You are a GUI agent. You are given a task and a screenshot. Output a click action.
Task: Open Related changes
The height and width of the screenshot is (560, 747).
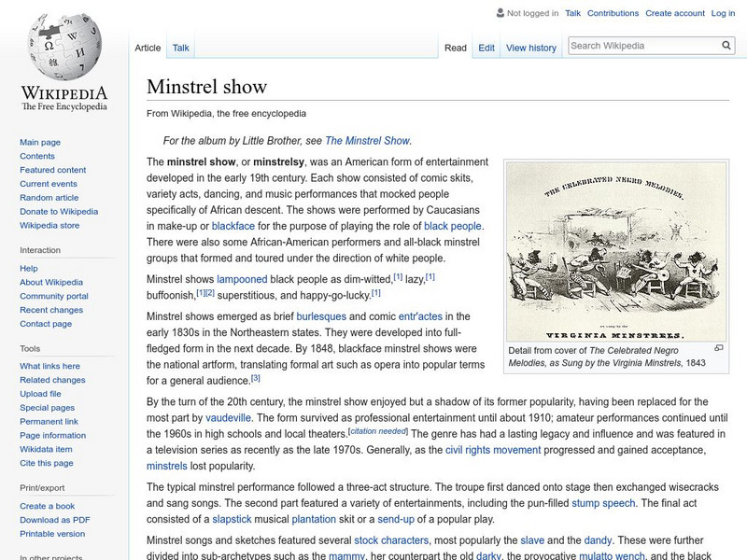point(52,380)
